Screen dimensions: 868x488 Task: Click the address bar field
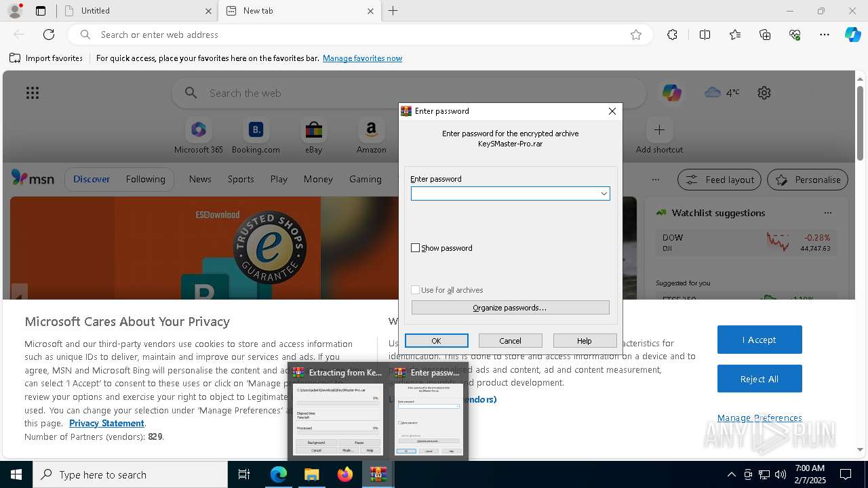click(359, 35)
